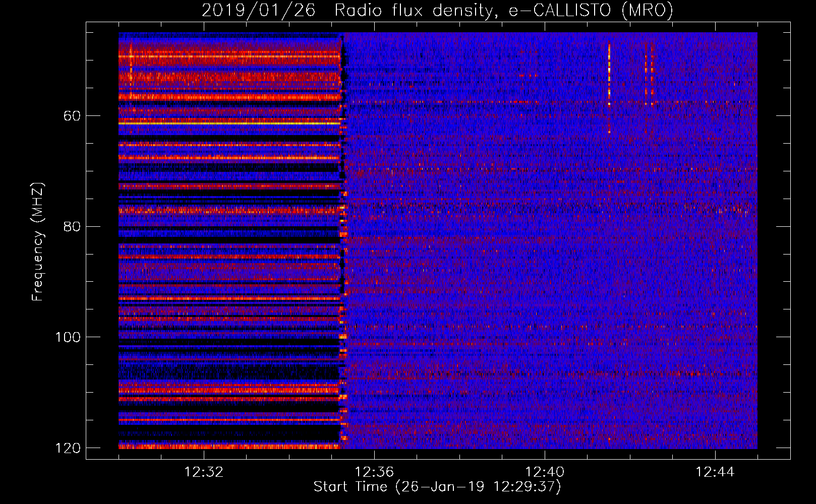Click the 12:32 time tick label
Screen dimensions: 816x504
click(204, 472)
